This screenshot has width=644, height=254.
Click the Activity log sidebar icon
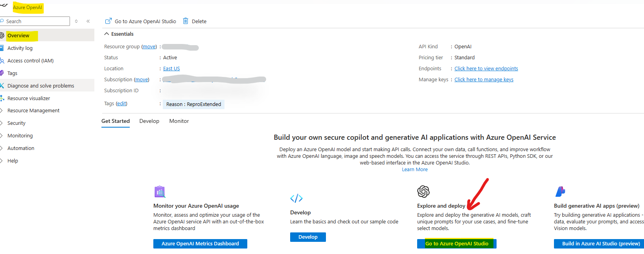[x=2, y=48]
